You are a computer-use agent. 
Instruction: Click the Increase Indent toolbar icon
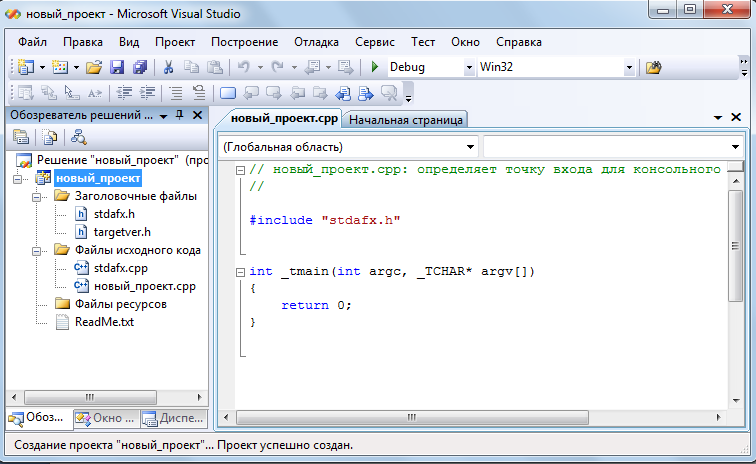click(x=149, y=93)
